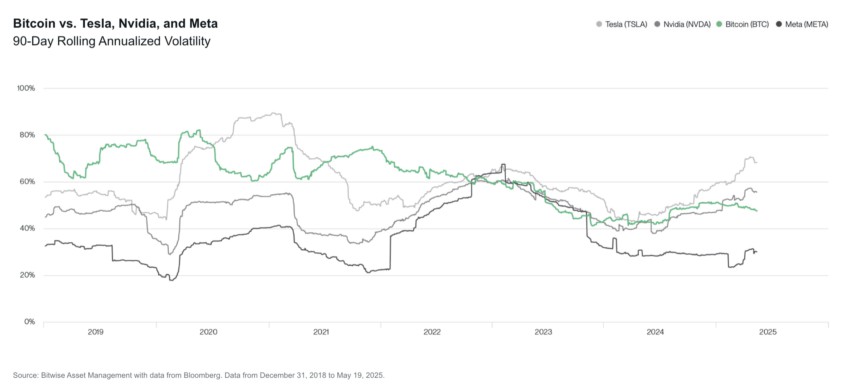Viewport: 850px width, 392px height.
Task: Select the 2021 x-axis year label
Action: [320, 332]
